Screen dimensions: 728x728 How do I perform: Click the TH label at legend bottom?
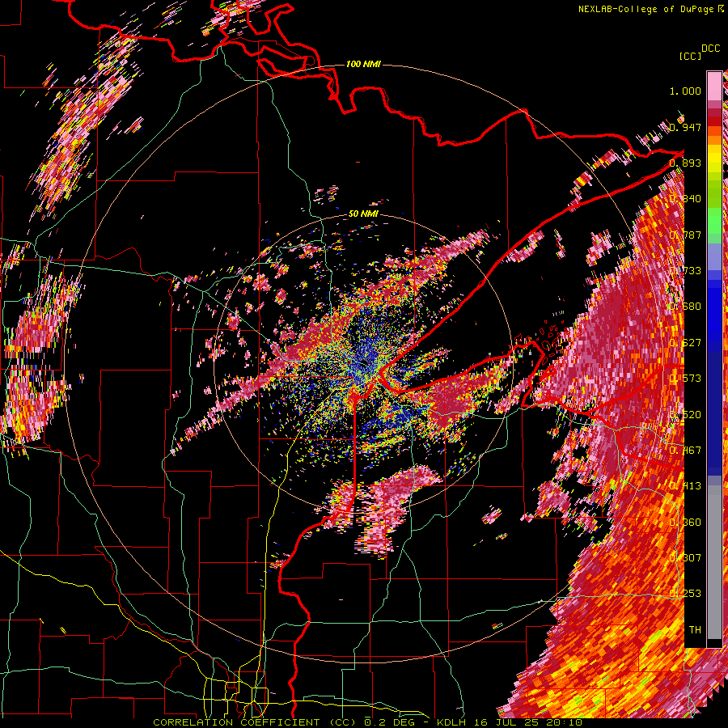pos(695,630)
